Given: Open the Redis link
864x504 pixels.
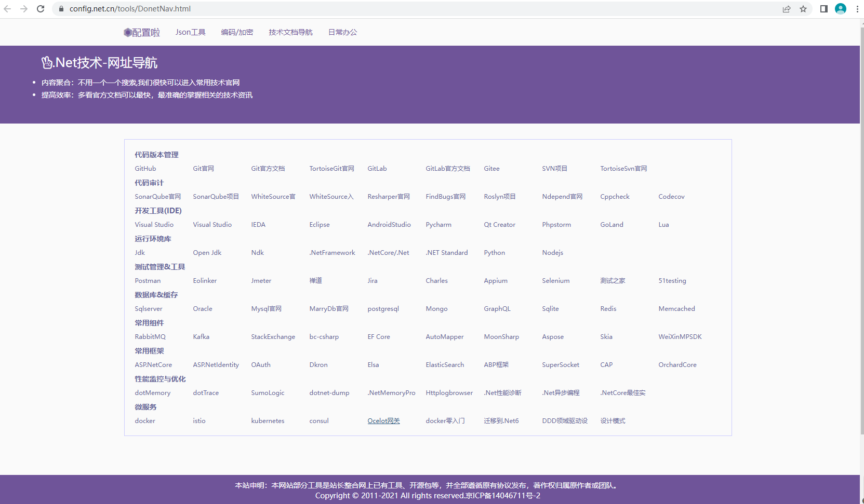Looking at the screenshot, I should pos(608,309).
